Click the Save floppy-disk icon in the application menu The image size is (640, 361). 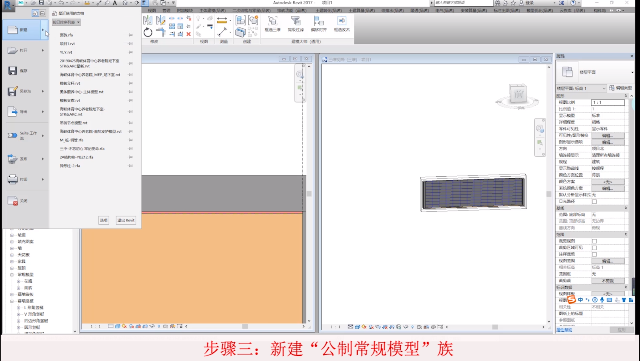click(12, 71)
